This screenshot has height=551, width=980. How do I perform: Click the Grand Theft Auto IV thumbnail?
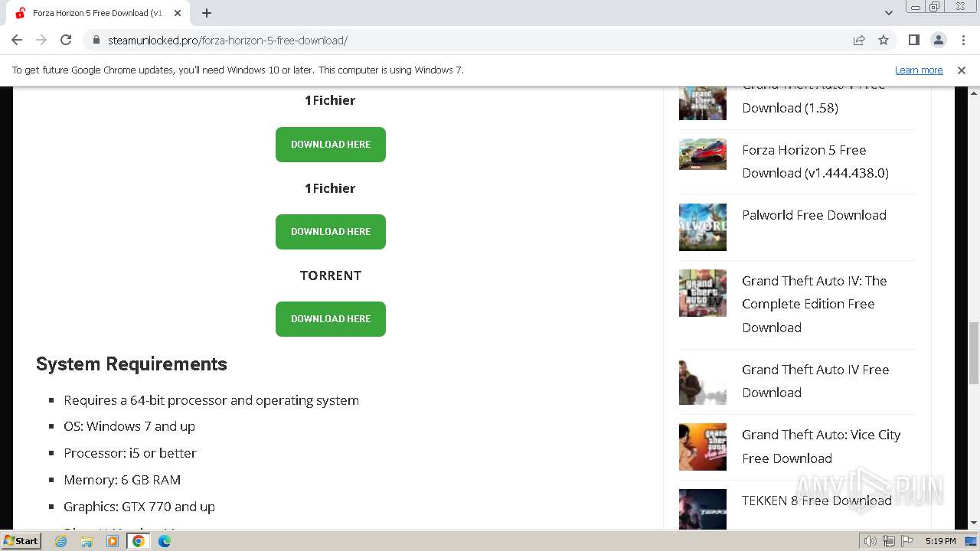pyautogui.click(x=702, y=381)
